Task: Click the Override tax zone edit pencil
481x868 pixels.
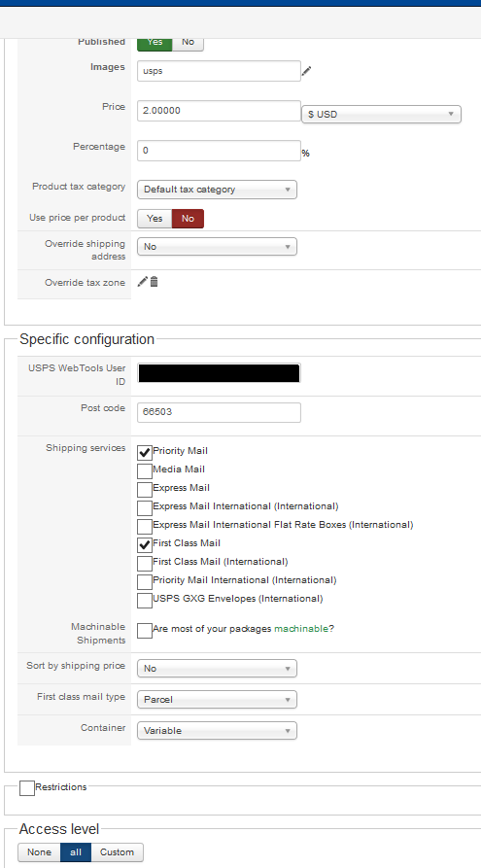Action: [142, 282]
